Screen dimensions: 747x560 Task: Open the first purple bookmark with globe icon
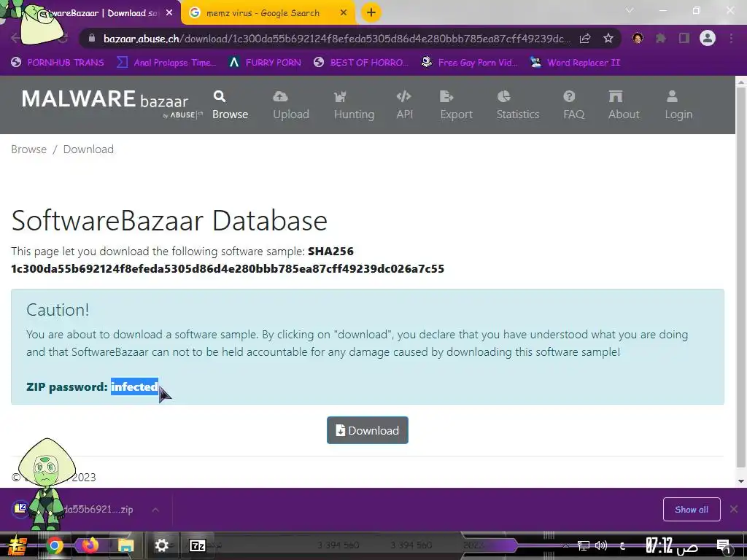coord(58,63)
